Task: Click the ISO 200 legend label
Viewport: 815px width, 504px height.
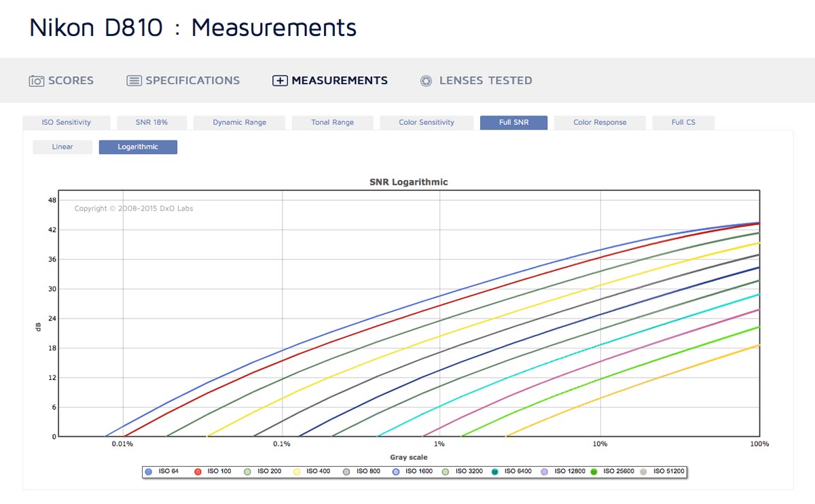Action: point(269,471)
